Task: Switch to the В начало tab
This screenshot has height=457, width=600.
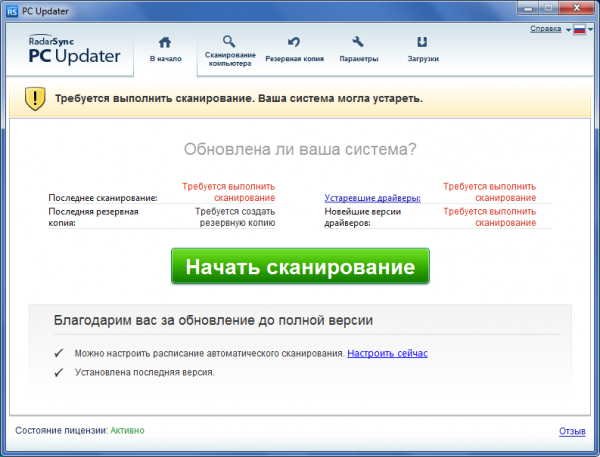Action: point(165,50)
